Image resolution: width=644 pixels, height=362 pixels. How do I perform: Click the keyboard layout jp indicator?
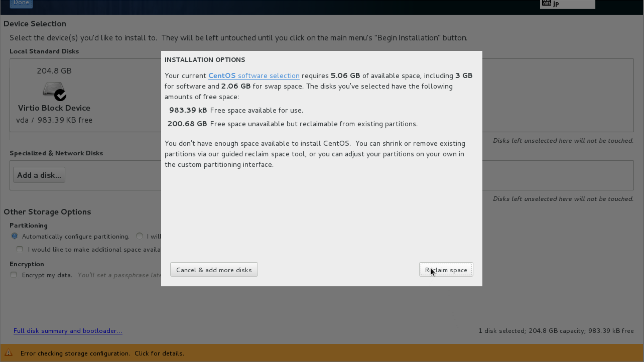click(x=567, y=4)
